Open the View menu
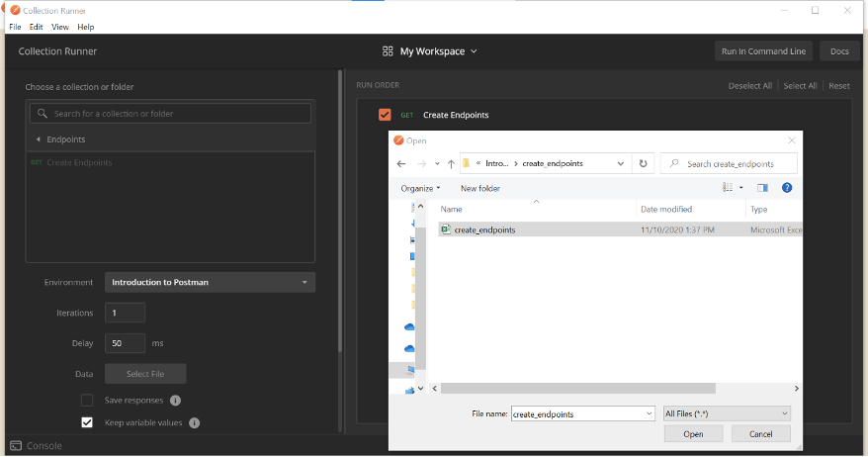Viewport: 868px width, 457px height. pos(59,27)
